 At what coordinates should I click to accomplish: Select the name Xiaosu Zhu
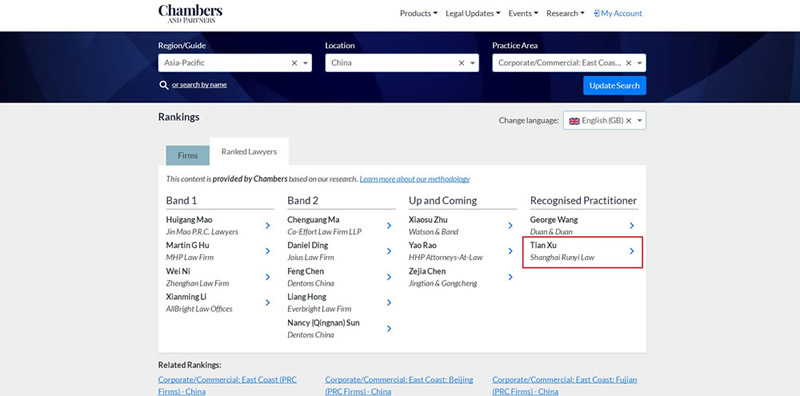(428, 220)
